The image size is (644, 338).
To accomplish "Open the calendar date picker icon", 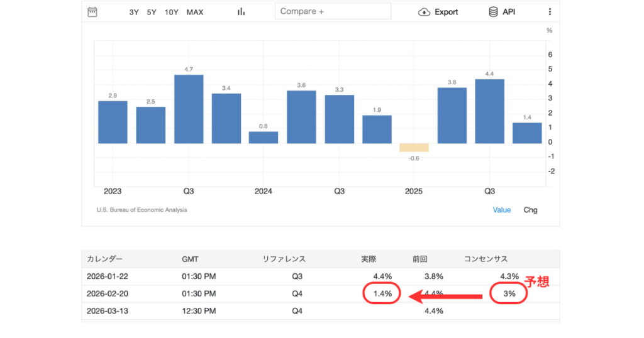I will tap(92, 11).
